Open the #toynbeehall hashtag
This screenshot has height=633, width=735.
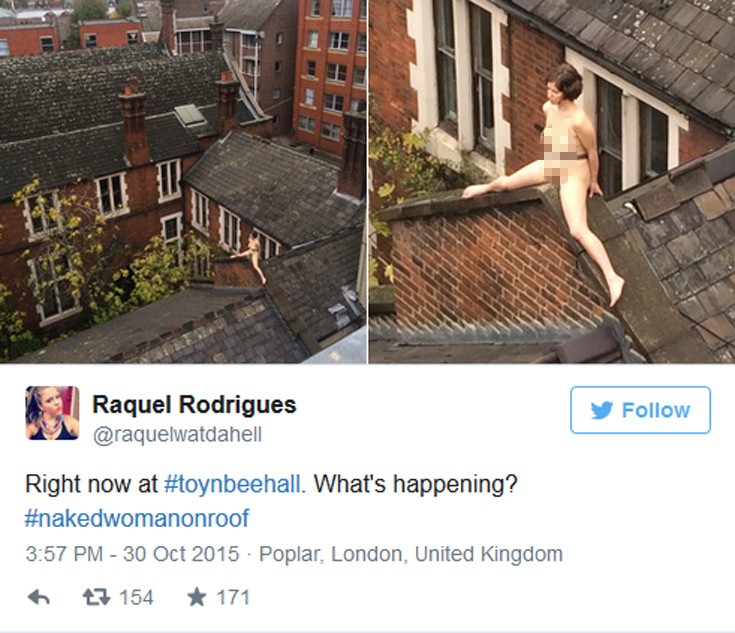point(232,483)
